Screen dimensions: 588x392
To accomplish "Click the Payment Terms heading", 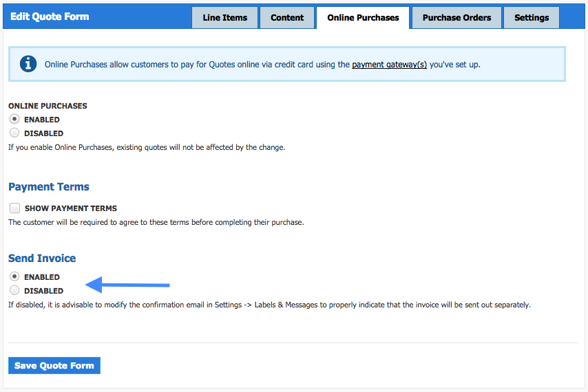I will pyautogui.click(x=49, y=186).
